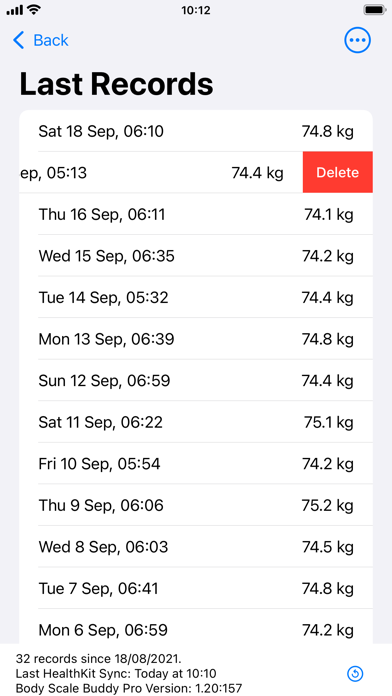
Task: Tap the Last HealthKit Sync status text
Action: (116, 673)
